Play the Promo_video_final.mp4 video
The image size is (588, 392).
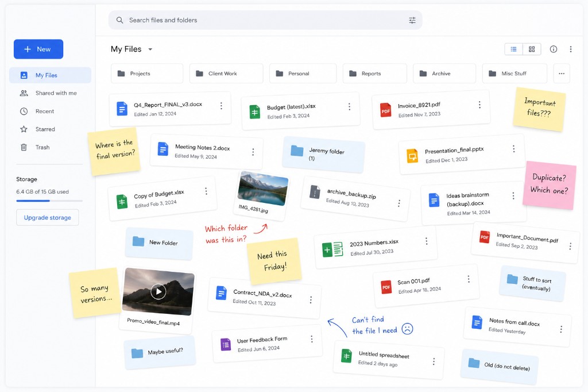(x=158, y=291)
